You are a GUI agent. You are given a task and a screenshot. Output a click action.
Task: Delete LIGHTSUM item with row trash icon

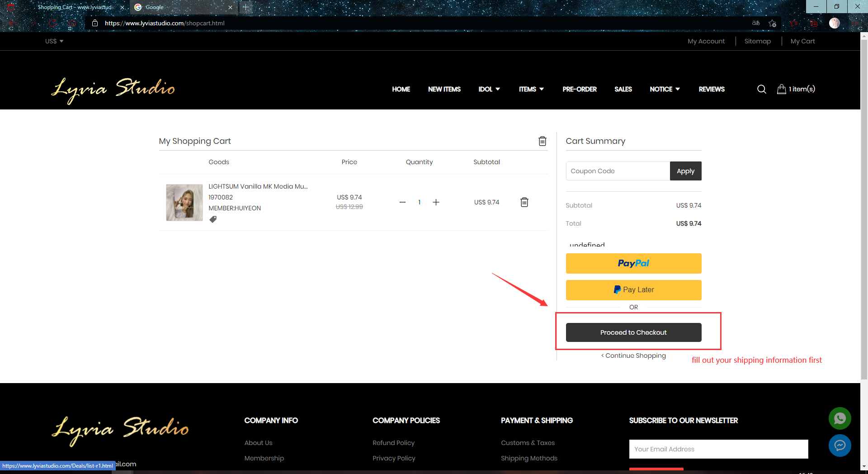[x=524, y=202]
